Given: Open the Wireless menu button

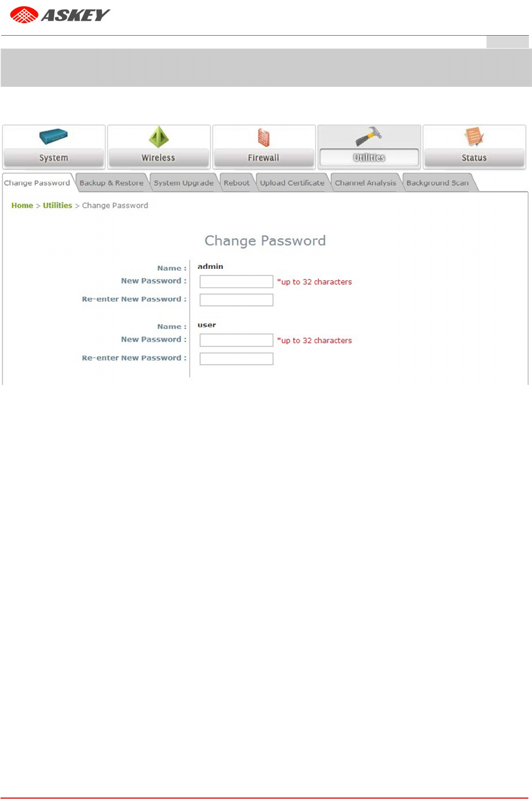Looking at the screenshot, I should pos(159,158).
